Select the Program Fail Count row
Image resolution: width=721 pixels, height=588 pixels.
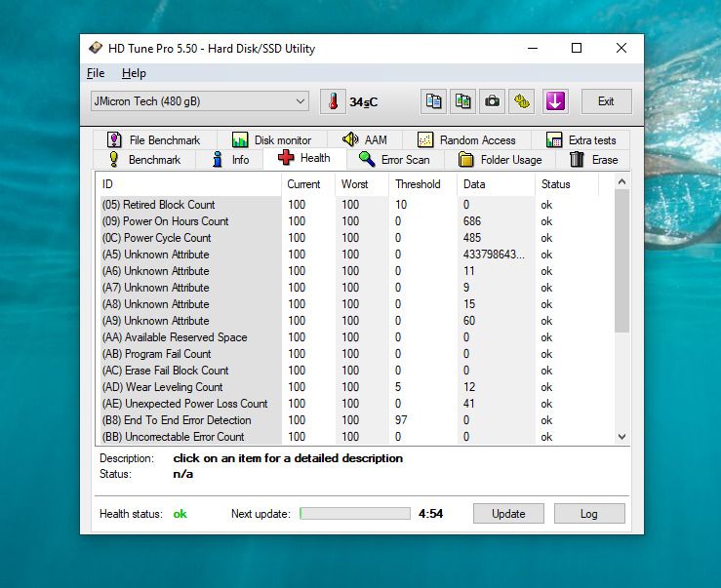point(349,354)
